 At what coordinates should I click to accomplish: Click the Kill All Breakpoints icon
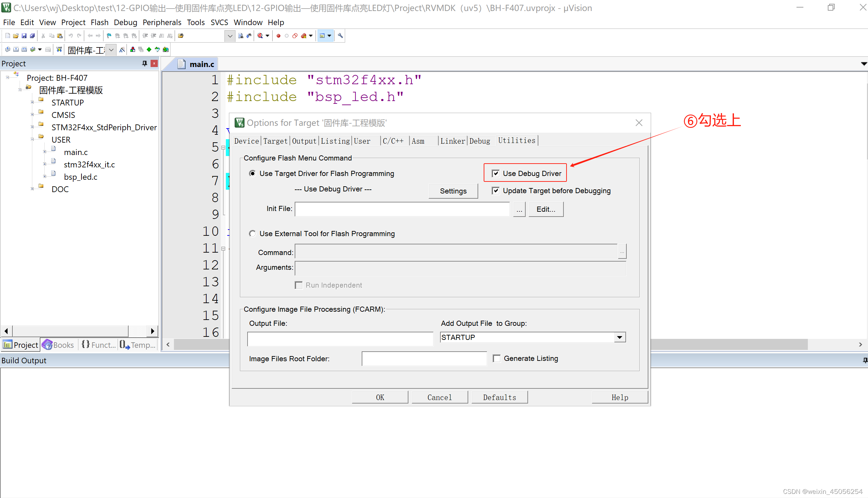[x=304, y=36]
